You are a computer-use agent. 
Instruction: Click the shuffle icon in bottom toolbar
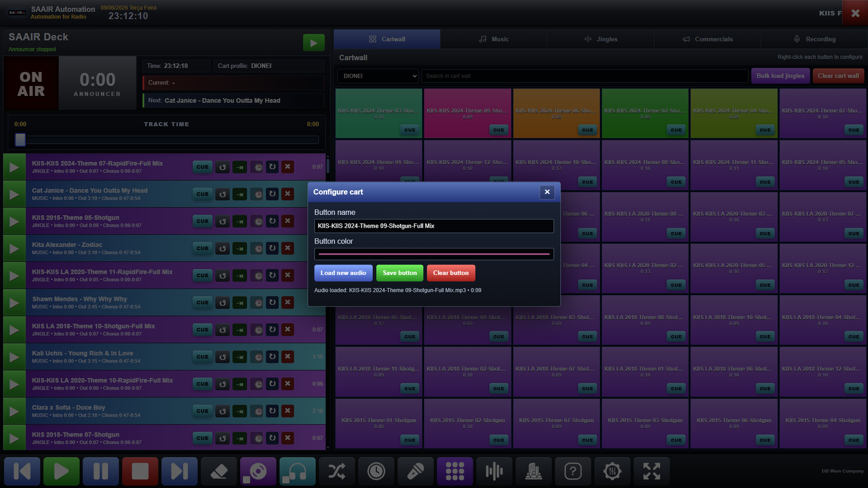(337, 471)
